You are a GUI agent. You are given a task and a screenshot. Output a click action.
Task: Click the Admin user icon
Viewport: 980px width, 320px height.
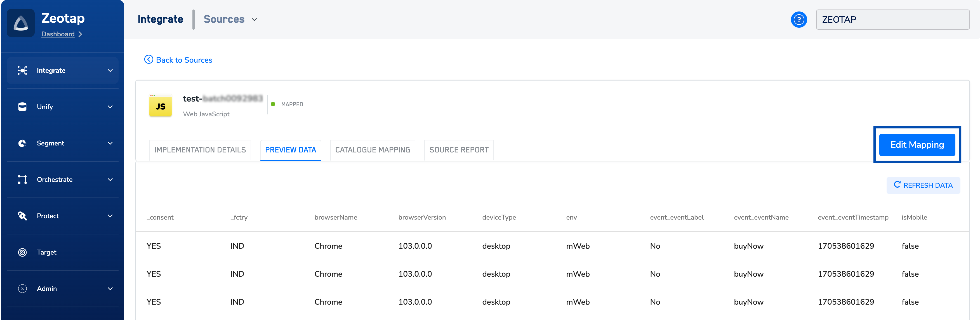click(22, 289)
